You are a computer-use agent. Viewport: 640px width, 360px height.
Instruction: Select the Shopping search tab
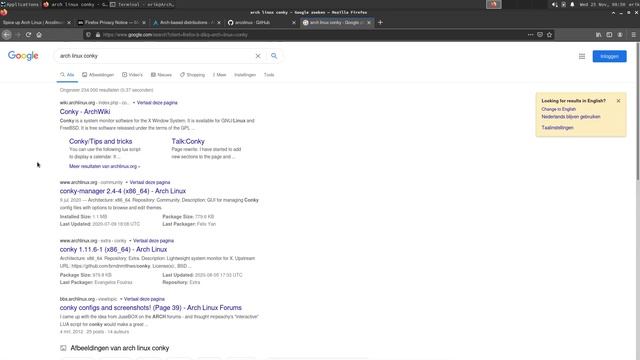point(192,75)
